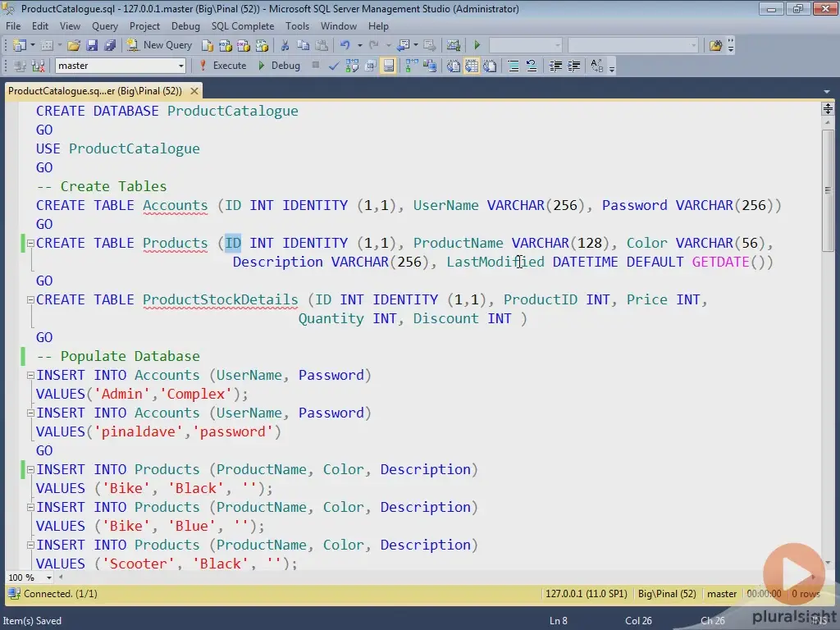The height and width of the screenshot is (630, 840).
Task: Click the Execute button
Action: pyautogui.click(x=223, y=66)
